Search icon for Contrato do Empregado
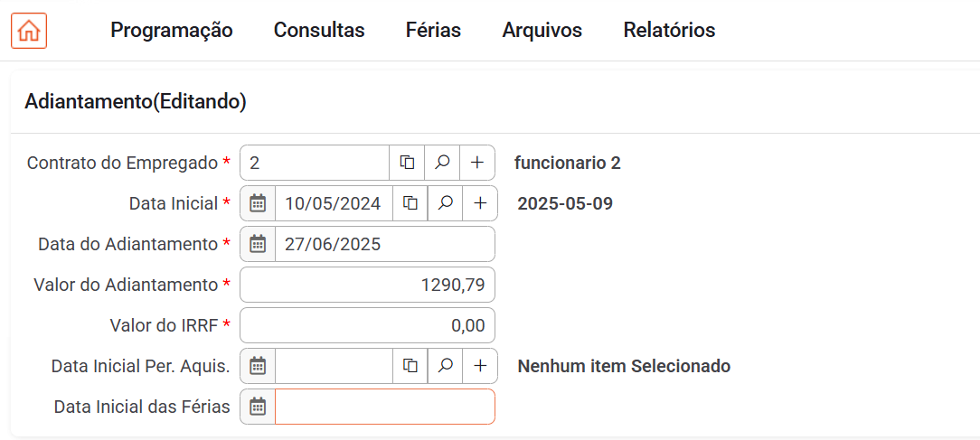This screenshot has width=980, height=440. (442, 163)
